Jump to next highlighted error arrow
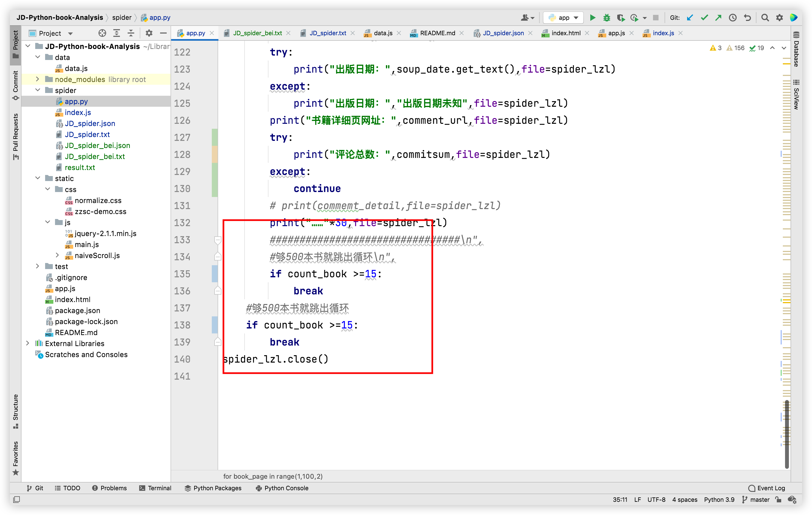812x515 pixels. (784, 48)
